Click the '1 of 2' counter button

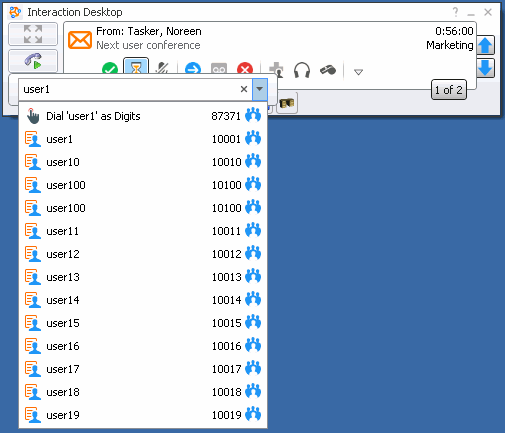pos(449,90)
